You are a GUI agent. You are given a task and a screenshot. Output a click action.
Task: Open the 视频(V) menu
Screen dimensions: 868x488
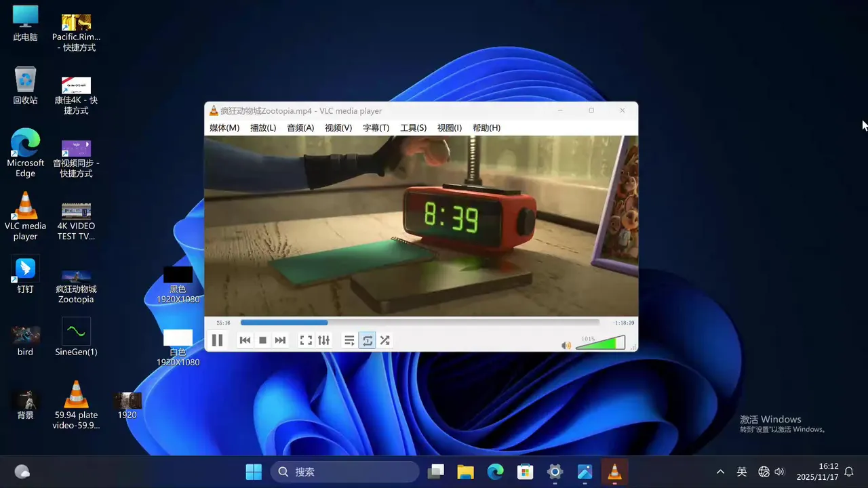338,127
